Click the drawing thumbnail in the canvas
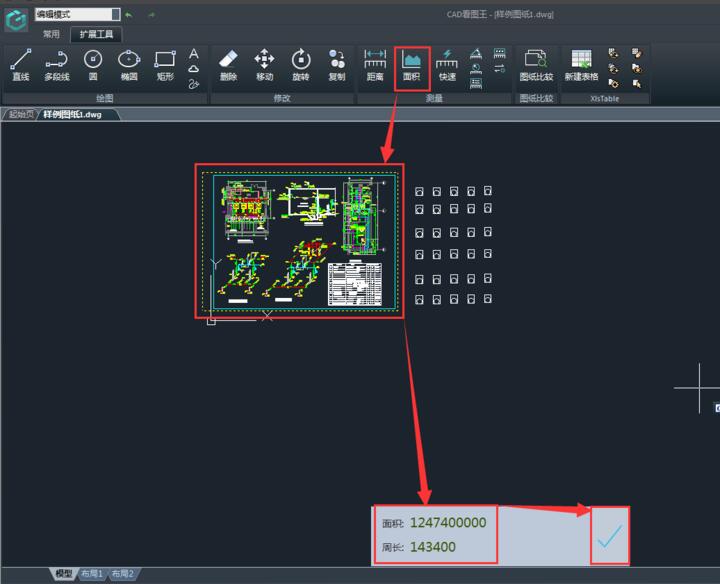This screenshot has height=584, width=720. pyautogui.click(x=299, y=241)
